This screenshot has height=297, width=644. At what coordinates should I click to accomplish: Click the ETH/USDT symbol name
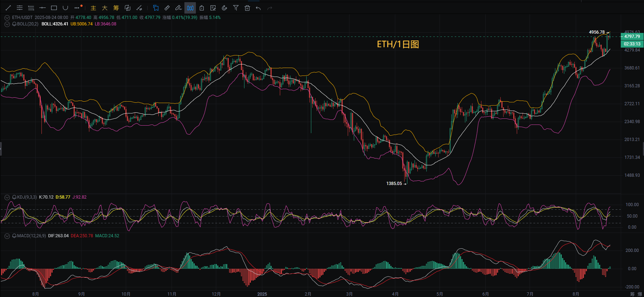click(x=22, y=18)
